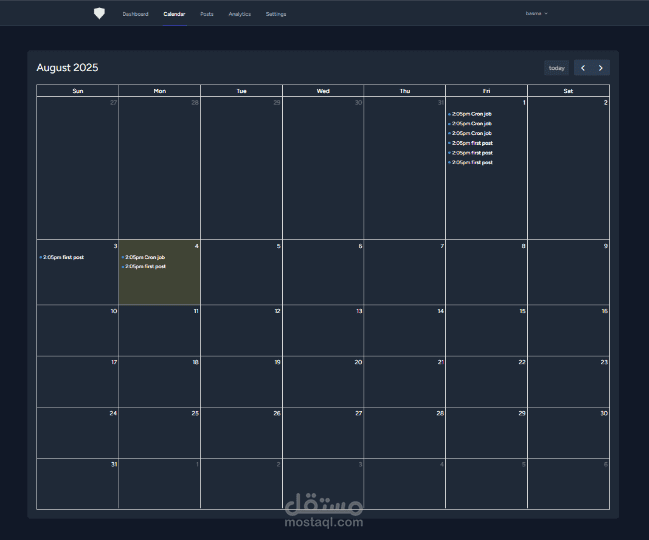This screenshot has width=649, height=540.
Task: Select day number 23
Action: tap(604, 362)
